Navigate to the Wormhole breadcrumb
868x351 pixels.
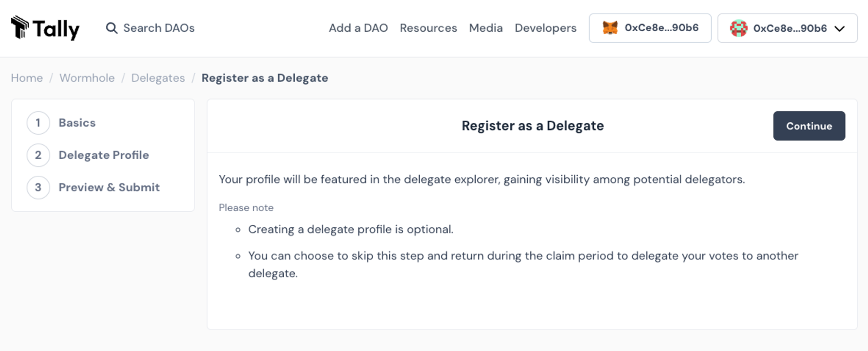[x=87, y=78]
